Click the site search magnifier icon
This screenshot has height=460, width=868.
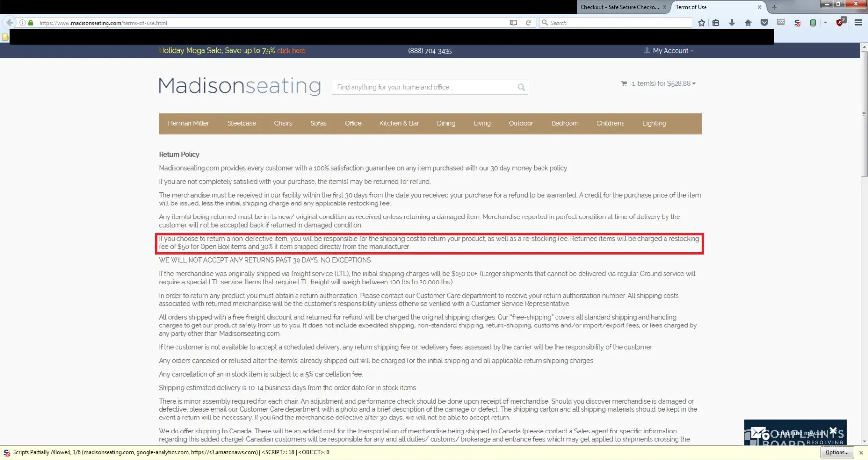521,87
